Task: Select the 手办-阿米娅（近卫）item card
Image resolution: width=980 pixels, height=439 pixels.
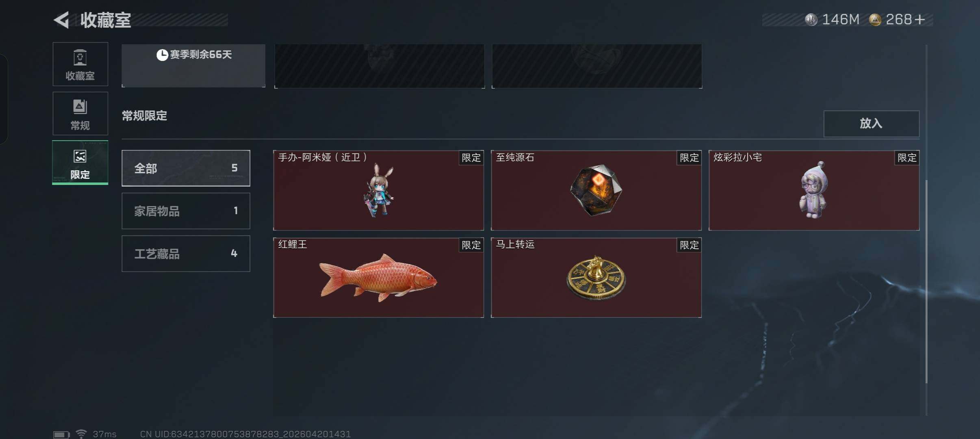Action: [x=378, y=190]
